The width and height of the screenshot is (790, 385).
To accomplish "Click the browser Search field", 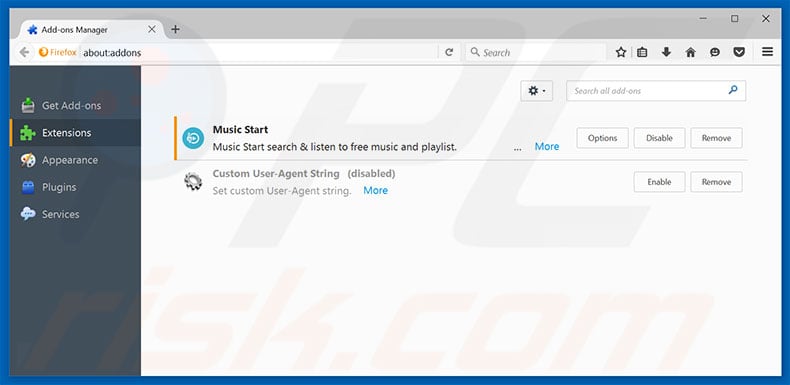I will tap(536, 52).
